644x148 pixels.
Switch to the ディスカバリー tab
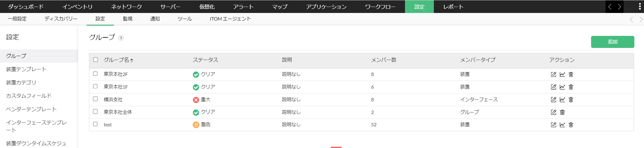point(61,19)
